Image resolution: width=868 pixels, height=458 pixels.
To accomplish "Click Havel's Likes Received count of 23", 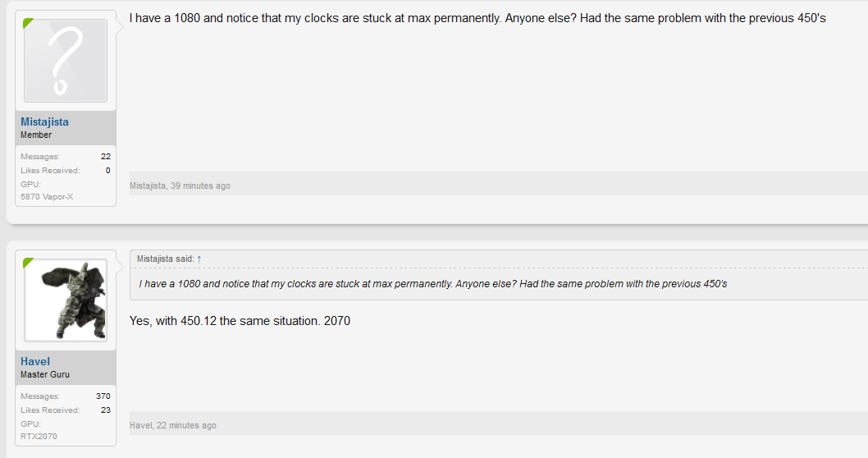I will pos(105,410).
